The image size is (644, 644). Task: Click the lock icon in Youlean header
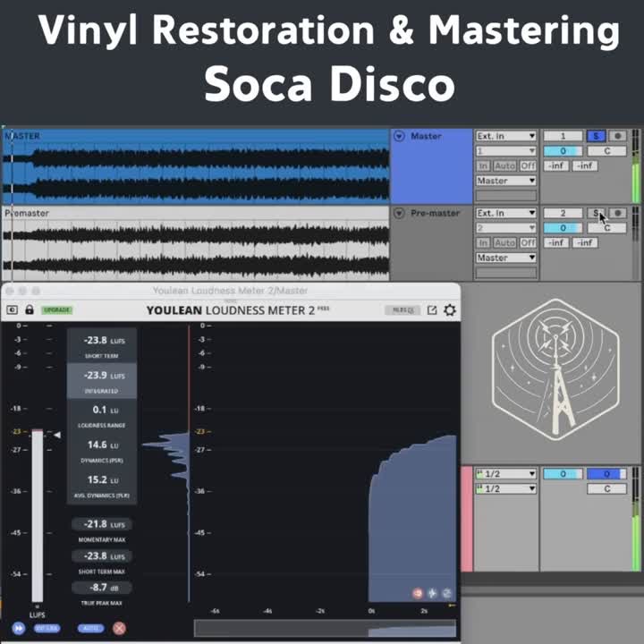tap(30, 309)
